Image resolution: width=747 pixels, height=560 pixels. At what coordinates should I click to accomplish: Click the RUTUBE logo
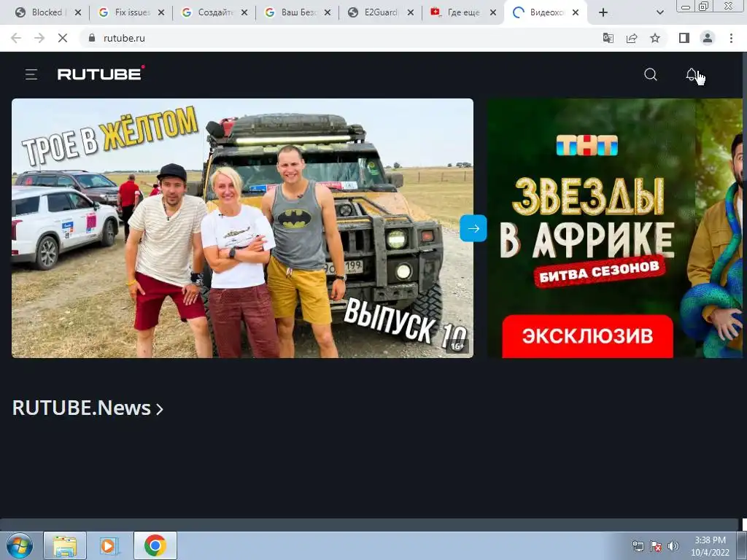pos(101,74)
